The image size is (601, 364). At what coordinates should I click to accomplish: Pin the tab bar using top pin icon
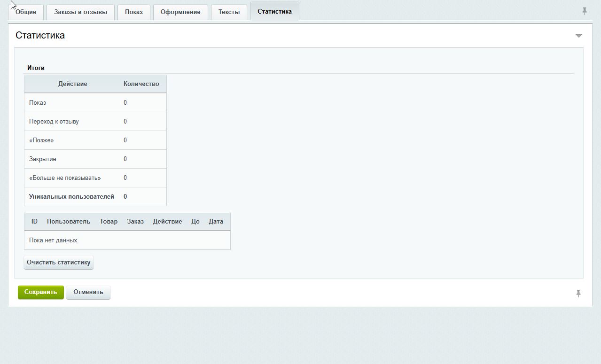click(585, 11)
